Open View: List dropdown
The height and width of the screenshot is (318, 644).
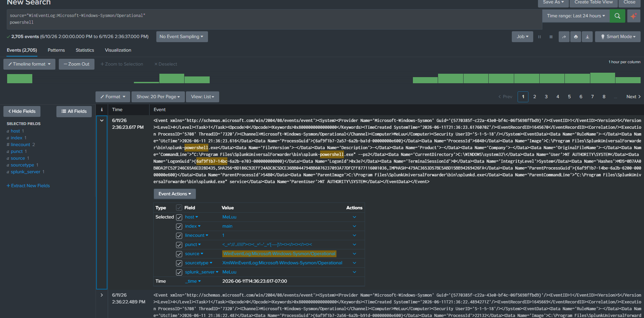(203, 97)
